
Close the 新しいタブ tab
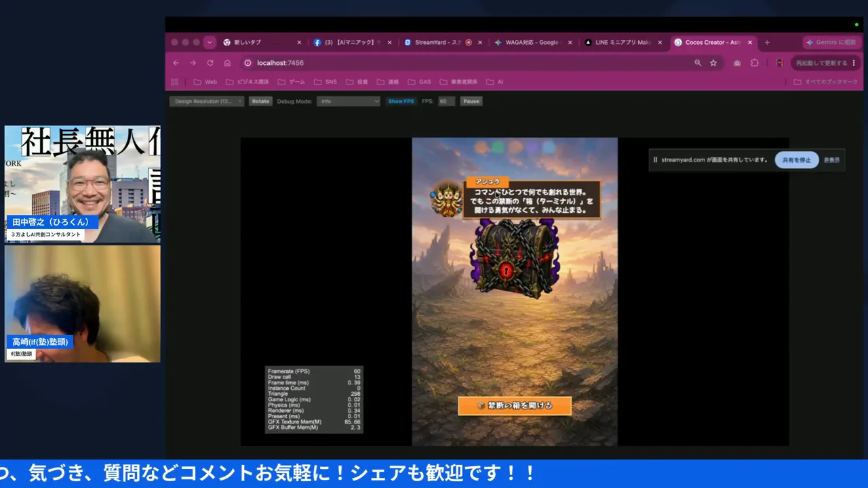299,42
